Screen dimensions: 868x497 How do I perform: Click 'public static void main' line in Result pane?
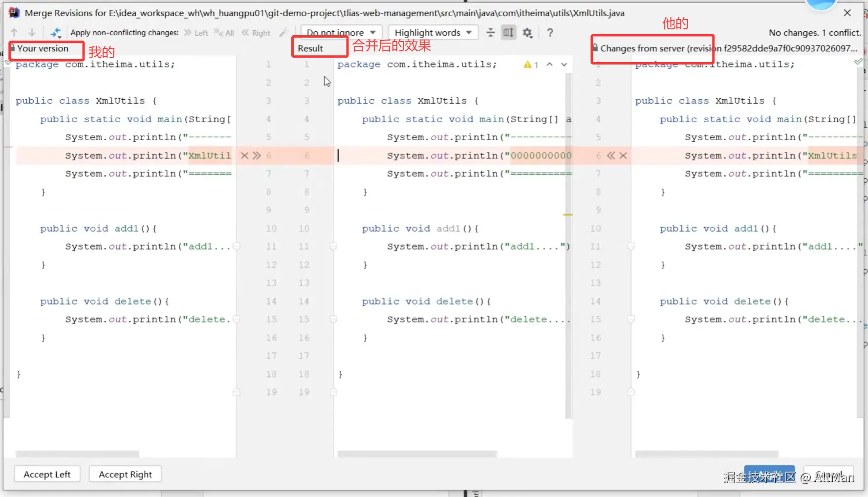466,119
